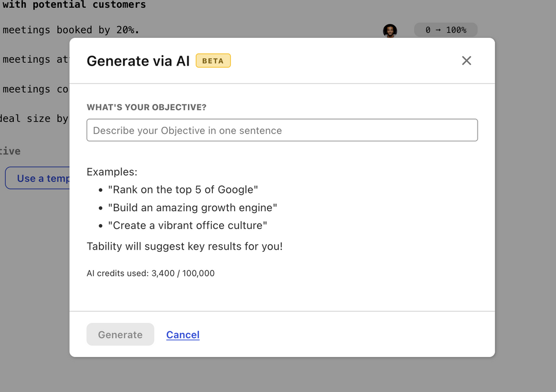Click the user avatar in the background
Image resolution: width=556 pixels, height=392 pixels.
[390, 31]
